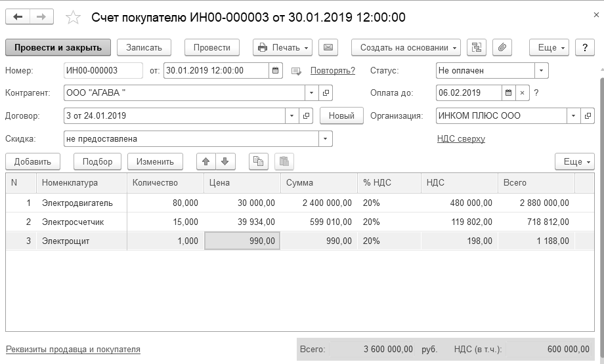Click total cell 2 880 000,00

pyautogui.click(x=536, y=203)
